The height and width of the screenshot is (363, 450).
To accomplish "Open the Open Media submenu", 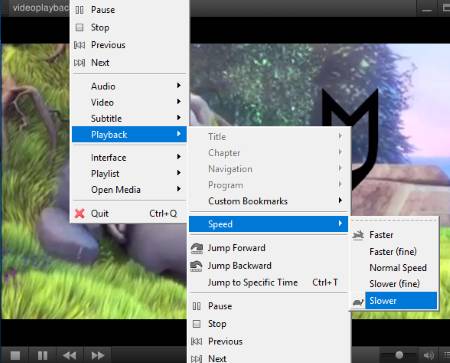I will 129,189.
